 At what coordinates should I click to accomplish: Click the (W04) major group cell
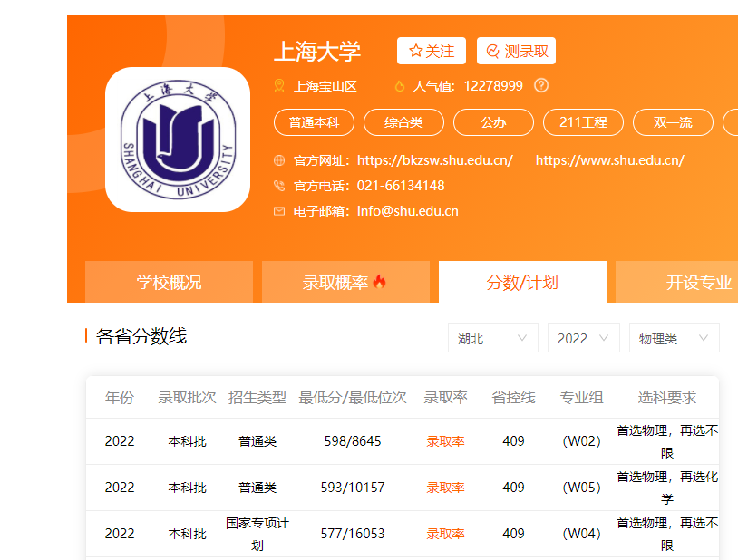click(582, 534)
